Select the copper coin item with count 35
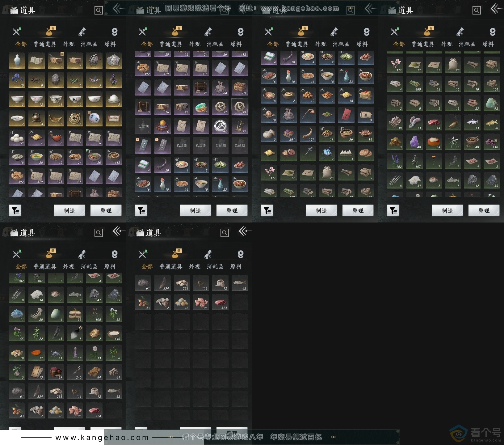The width and height of the screenshot is (504, 445). tap(75, 119)
